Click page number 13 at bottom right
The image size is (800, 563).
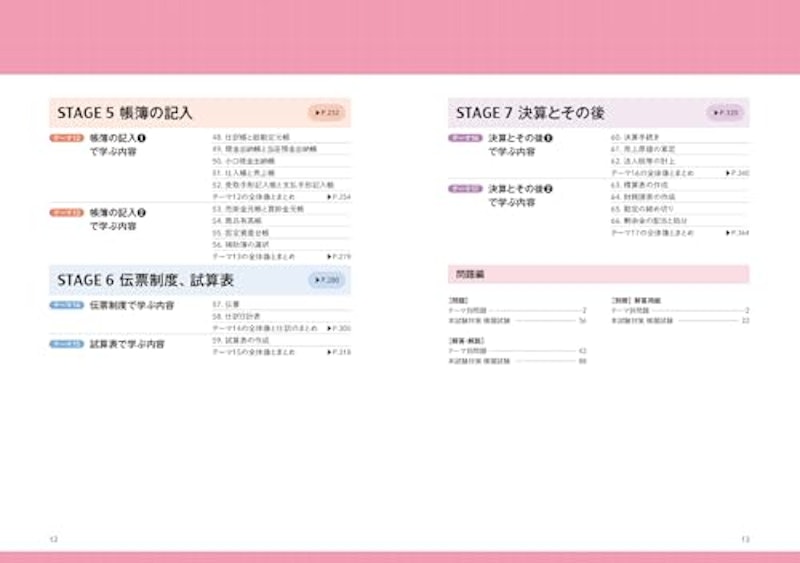pos(745,539)
